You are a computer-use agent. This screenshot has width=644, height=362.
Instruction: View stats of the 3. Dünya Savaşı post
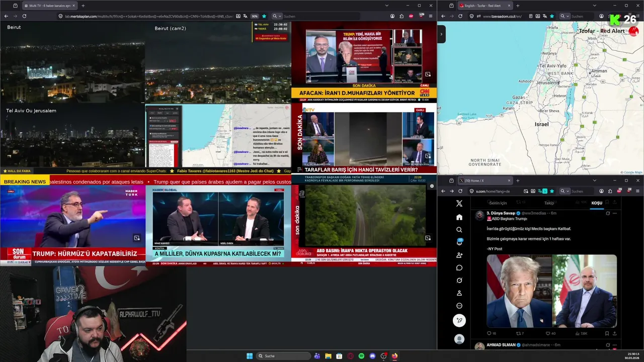(581, 333)
